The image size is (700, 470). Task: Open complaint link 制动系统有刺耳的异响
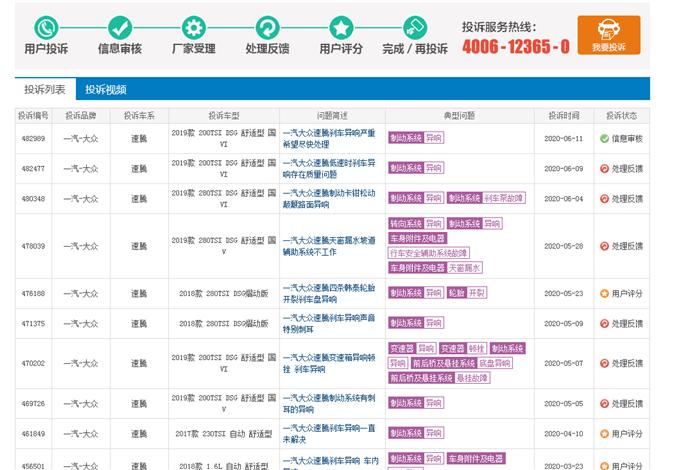(x=329, y=403)
